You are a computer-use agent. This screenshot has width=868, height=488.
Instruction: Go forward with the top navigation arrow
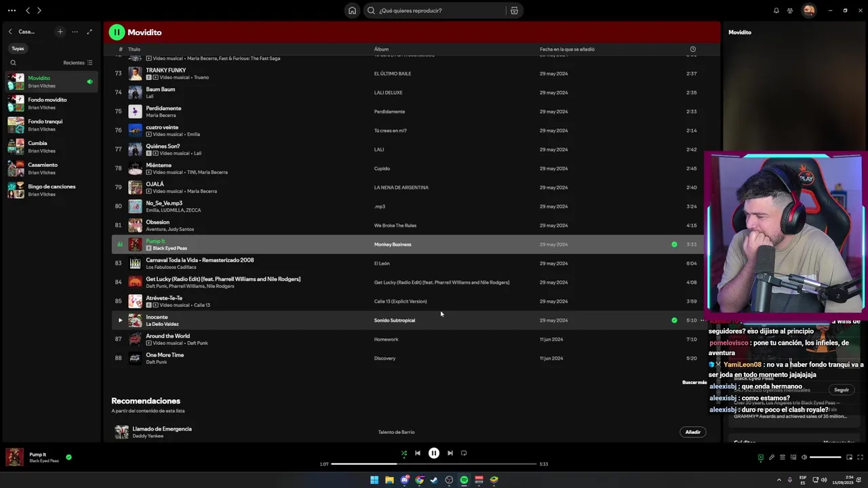click(x=39, y=10)
